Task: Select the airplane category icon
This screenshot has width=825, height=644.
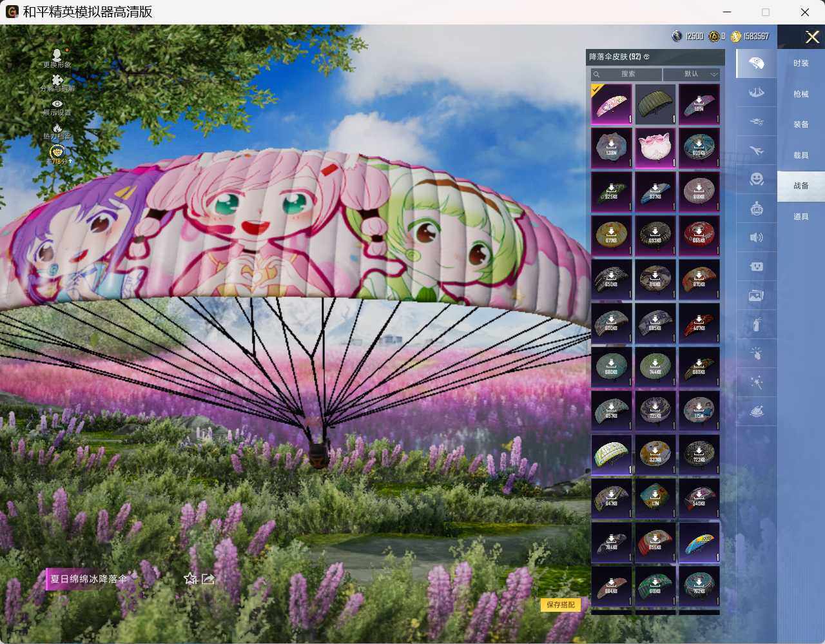Action: tap(757, 150)
